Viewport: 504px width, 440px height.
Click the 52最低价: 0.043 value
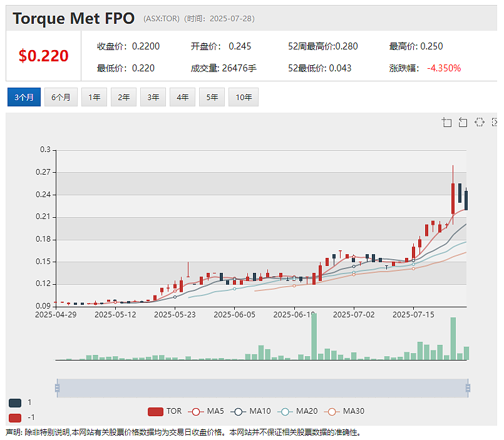319,68
